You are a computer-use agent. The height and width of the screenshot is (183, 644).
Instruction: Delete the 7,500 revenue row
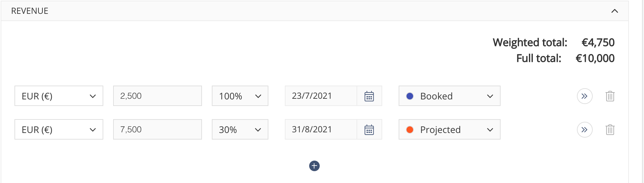(x=610, y=130)
